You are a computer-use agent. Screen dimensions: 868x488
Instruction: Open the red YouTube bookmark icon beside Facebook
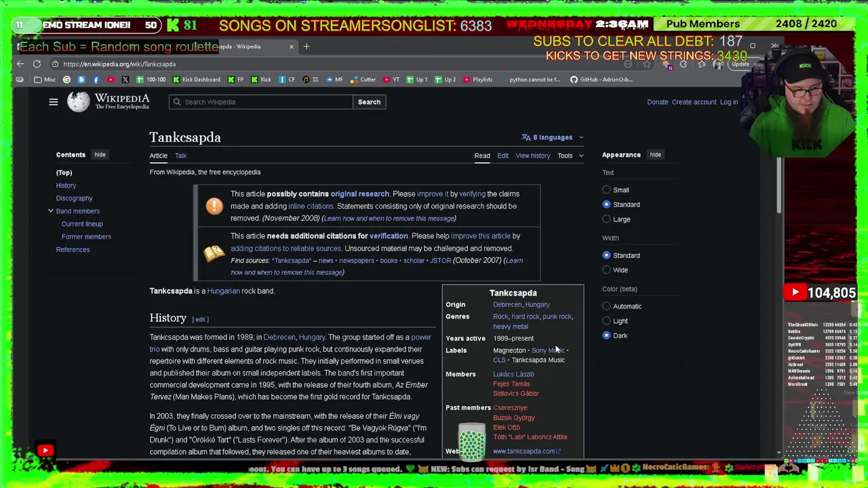click(x=111, y=79)
